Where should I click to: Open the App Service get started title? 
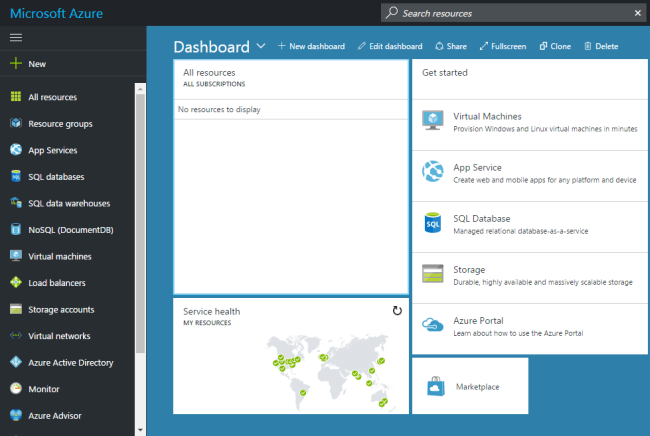point(477,167)
